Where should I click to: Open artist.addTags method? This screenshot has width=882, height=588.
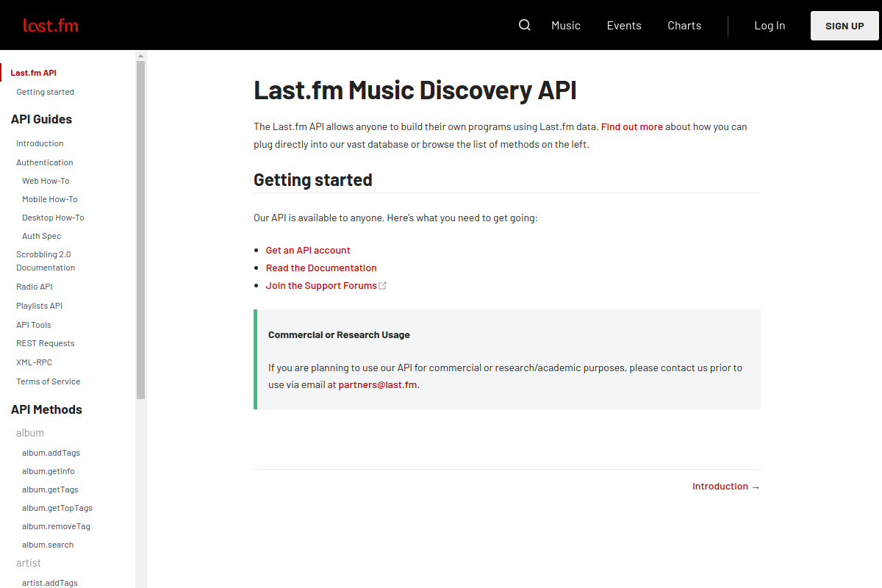coord(49,583)
